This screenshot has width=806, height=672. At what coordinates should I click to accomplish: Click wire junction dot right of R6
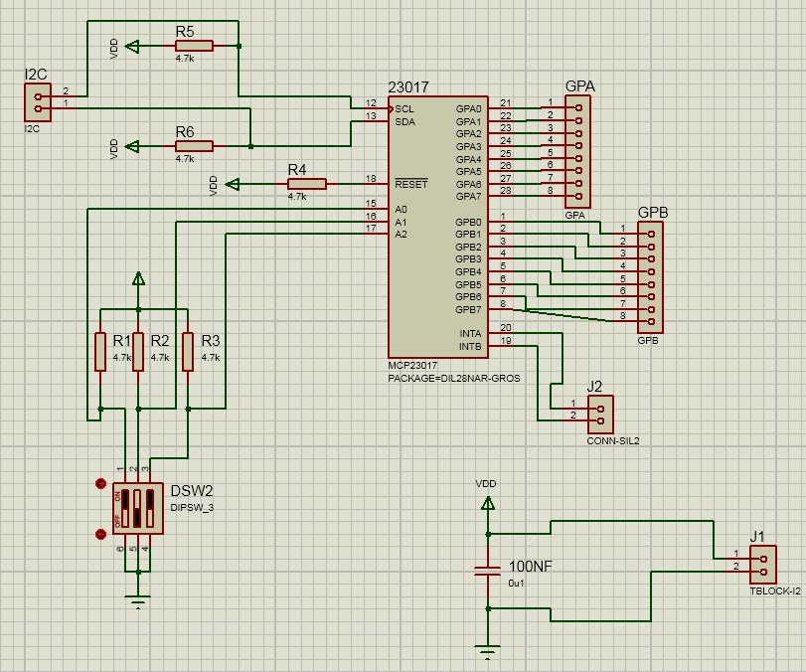[250, 146]
